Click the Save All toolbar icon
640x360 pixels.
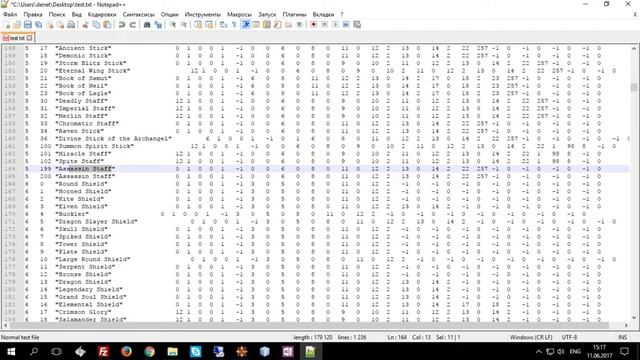pyautogui.click(x=38, y=25)
